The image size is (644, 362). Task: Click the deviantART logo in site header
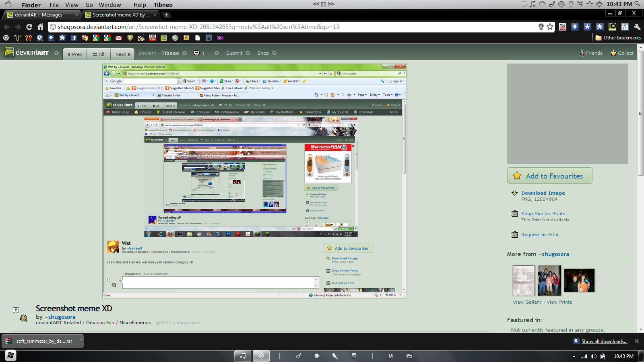[27, 52]
